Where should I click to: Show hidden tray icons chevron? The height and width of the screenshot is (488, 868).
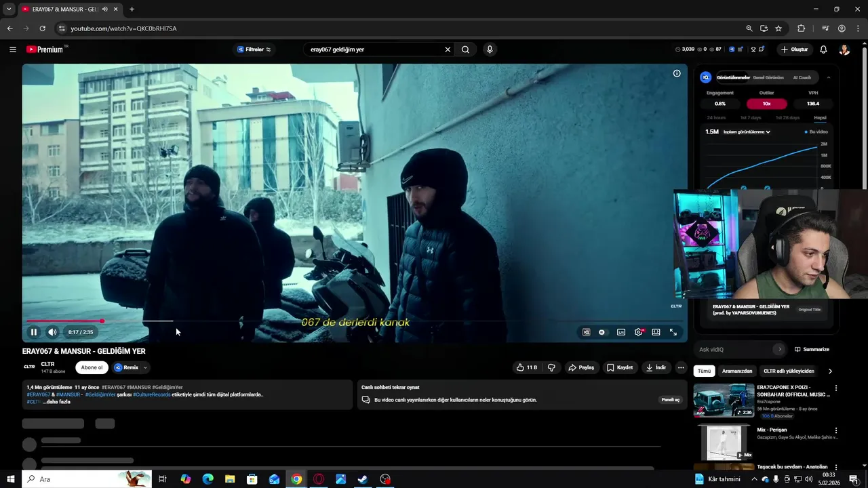754,479
